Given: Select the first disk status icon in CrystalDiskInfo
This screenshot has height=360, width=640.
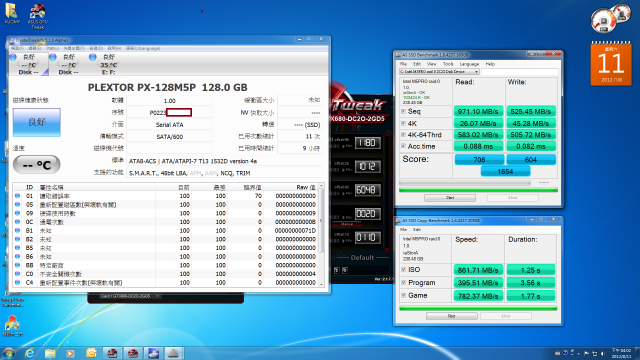Looking at the screenshot, I should point(28,64).
